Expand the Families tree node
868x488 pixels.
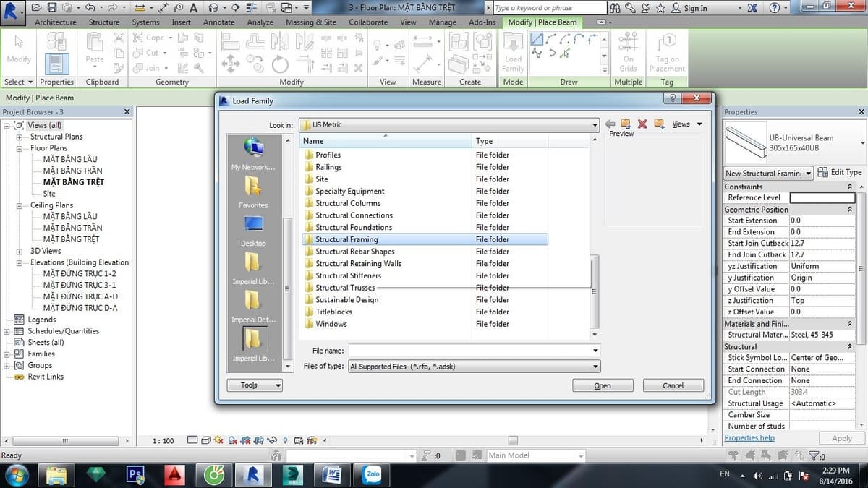click(7, 354)
